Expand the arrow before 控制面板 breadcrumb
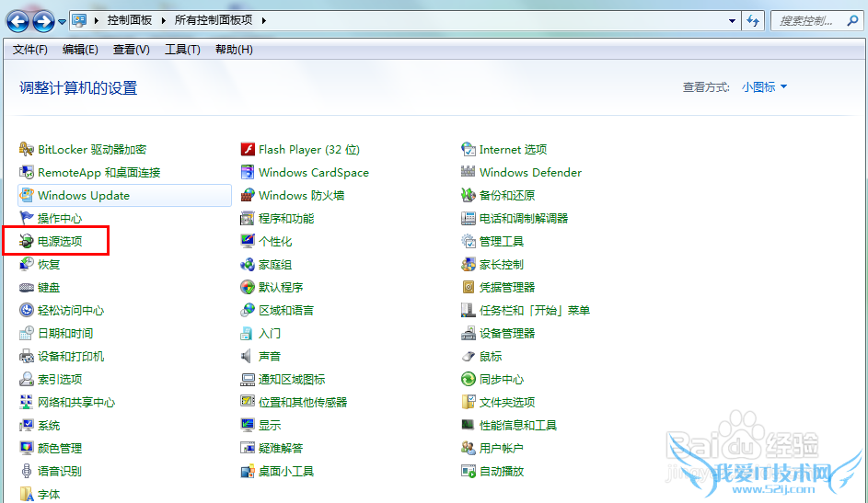Viewport: 868px width, 503px height. click(x=97, y=20)
